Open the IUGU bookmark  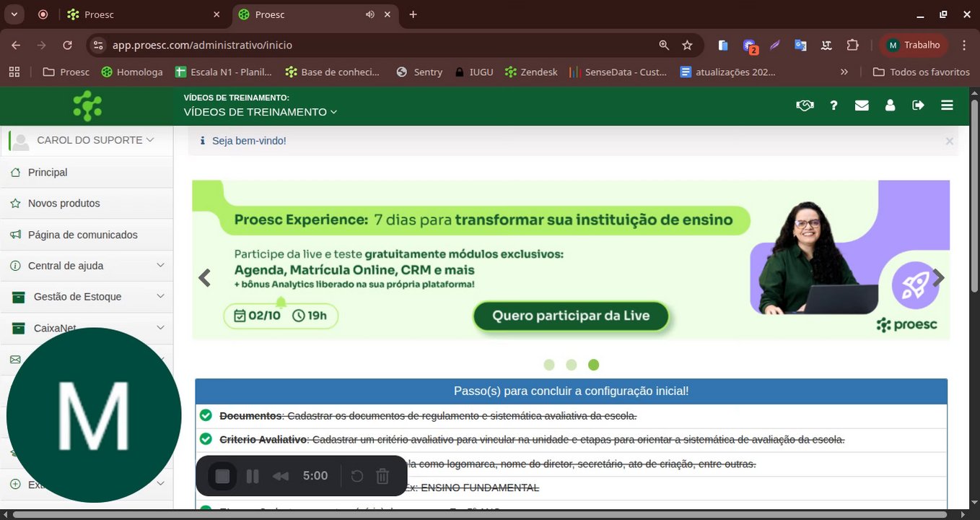click(473, 71)
